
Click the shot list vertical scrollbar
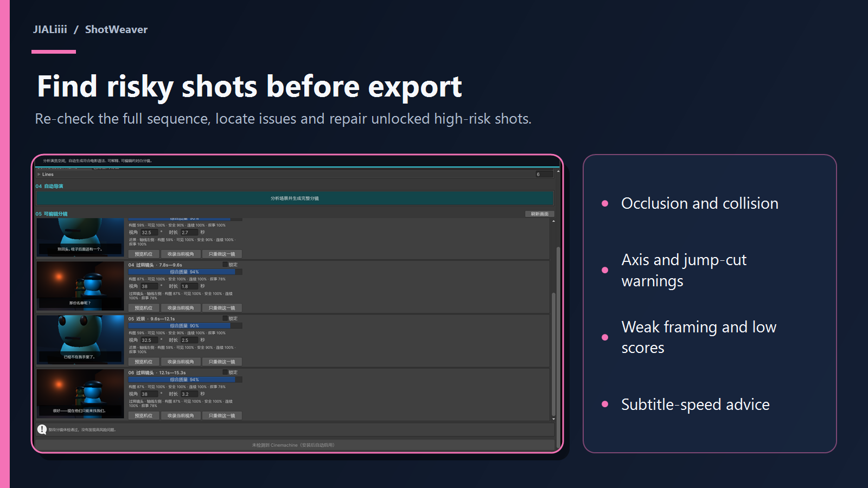click(553, 355)
